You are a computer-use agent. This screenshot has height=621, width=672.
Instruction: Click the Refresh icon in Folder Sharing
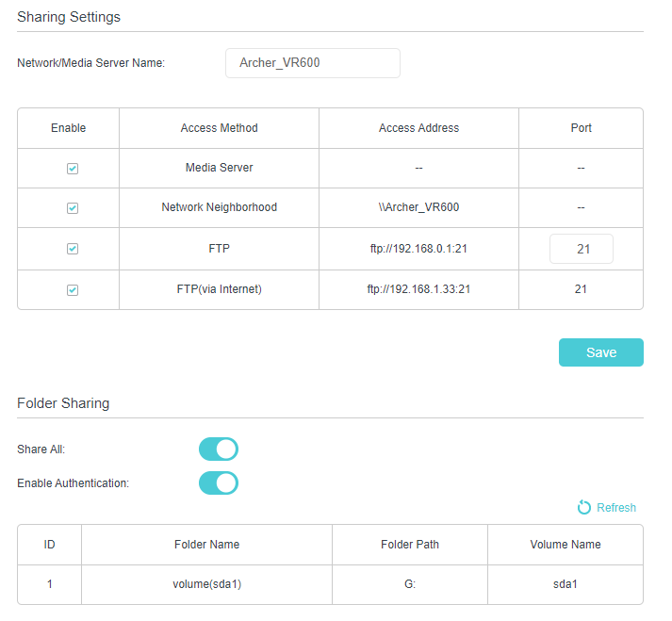584,507
